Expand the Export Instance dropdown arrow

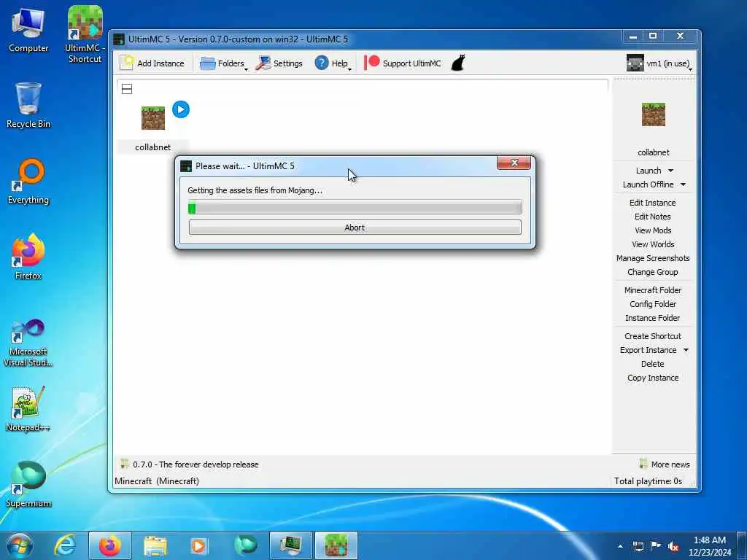pyautogui.click(x=686, y=349)
